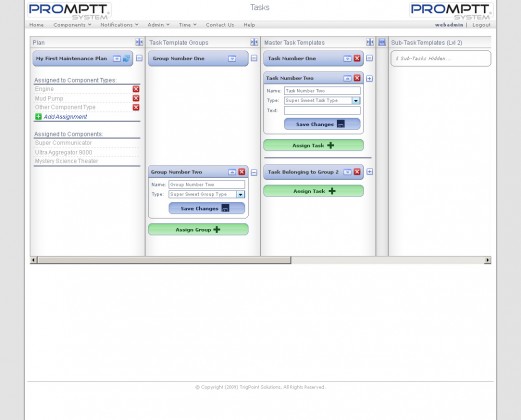Open the Time menu

[x=187, y=25]
